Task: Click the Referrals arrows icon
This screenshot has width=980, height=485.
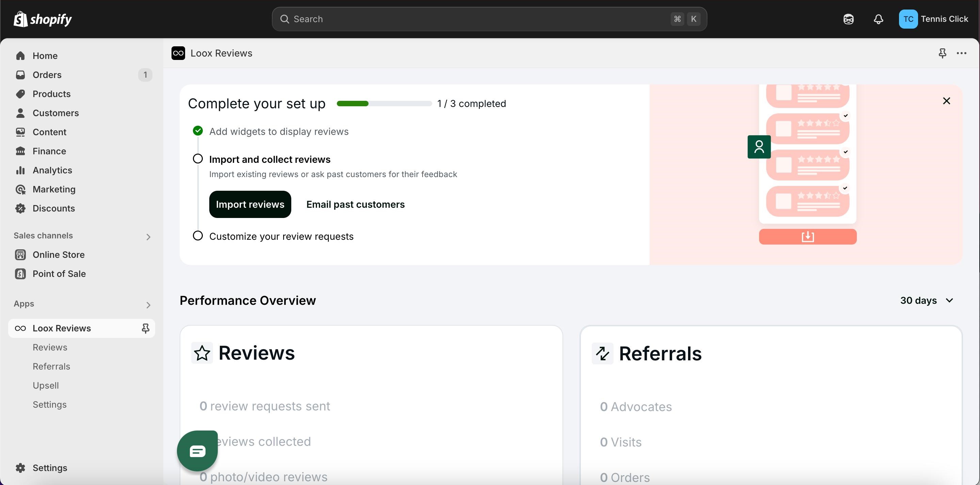Action: click(603, 353)
